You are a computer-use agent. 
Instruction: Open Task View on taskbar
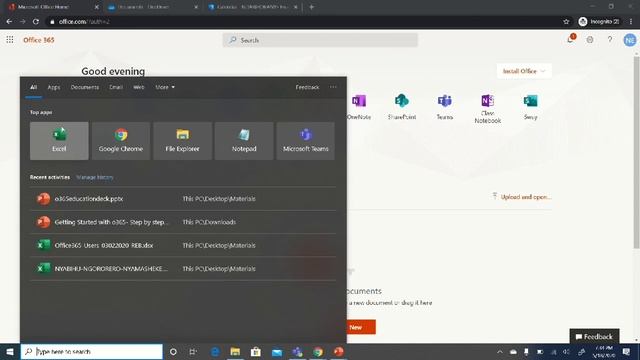click(193, 351)
